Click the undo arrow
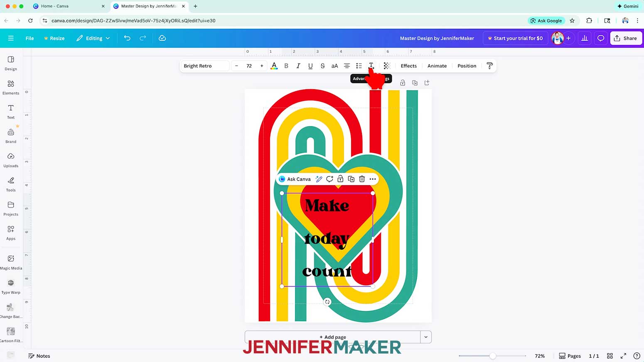Screen dimensions: 644x362 point(127,38)
